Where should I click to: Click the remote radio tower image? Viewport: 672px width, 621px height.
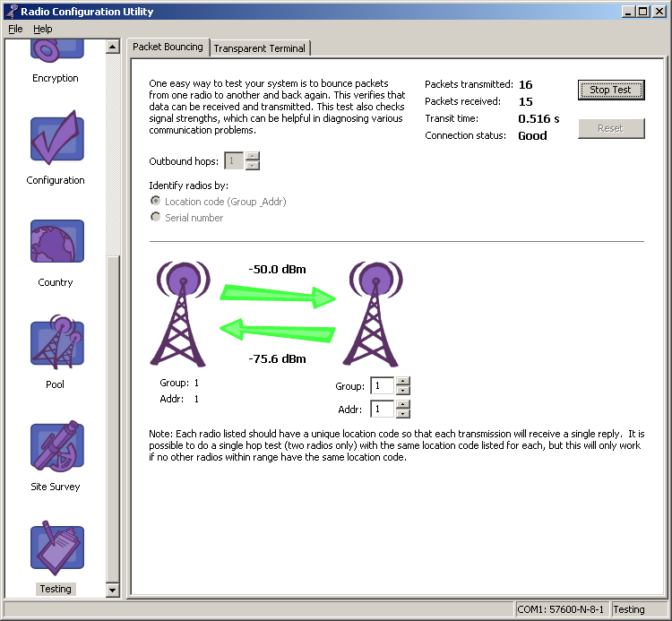tap(373, 315)
